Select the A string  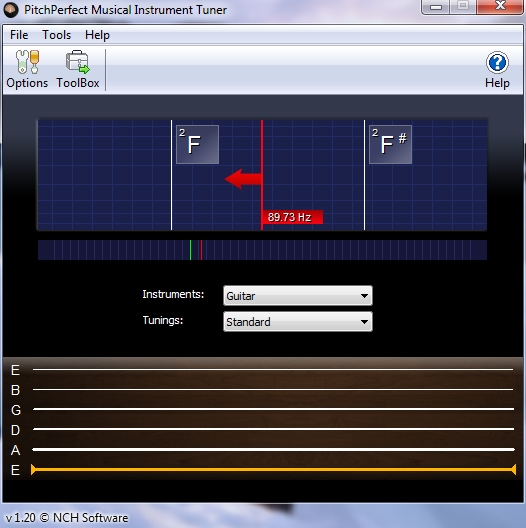pos(273,449)
